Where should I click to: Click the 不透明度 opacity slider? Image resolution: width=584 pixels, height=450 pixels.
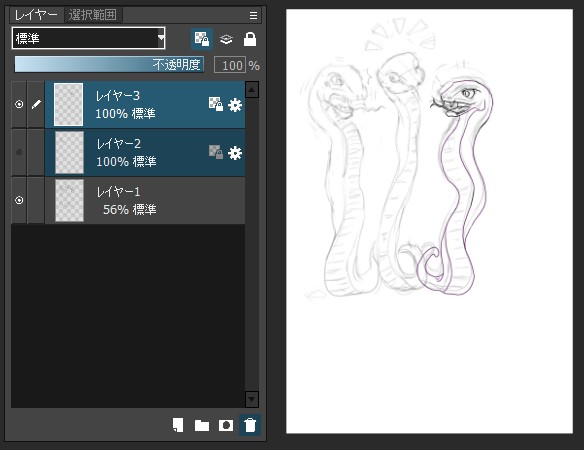click(109, 64)
